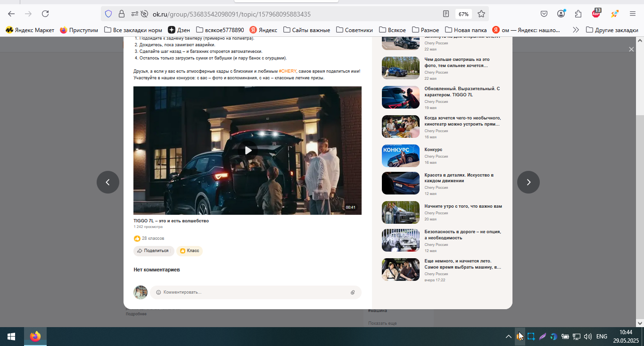This screenshot has height=346, width=644.
Task: Open Firefox hamburger application menu
Action: [633, 14]
